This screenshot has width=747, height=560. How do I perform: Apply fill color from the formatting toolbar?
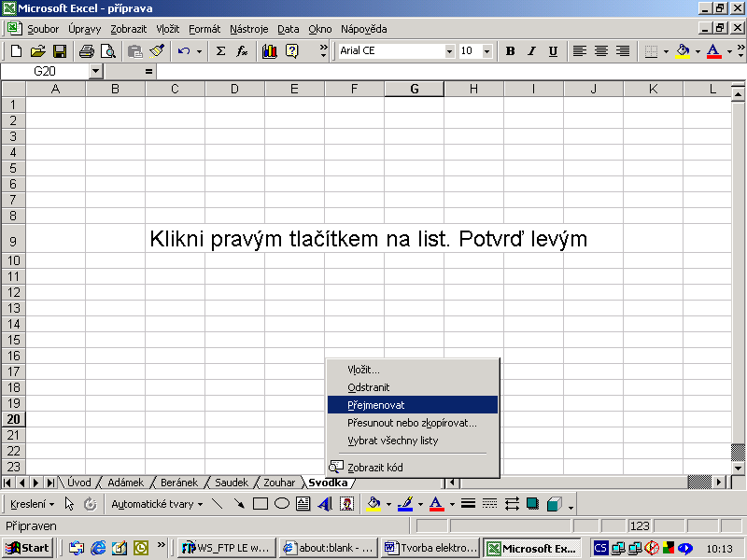tap(684, 51)
